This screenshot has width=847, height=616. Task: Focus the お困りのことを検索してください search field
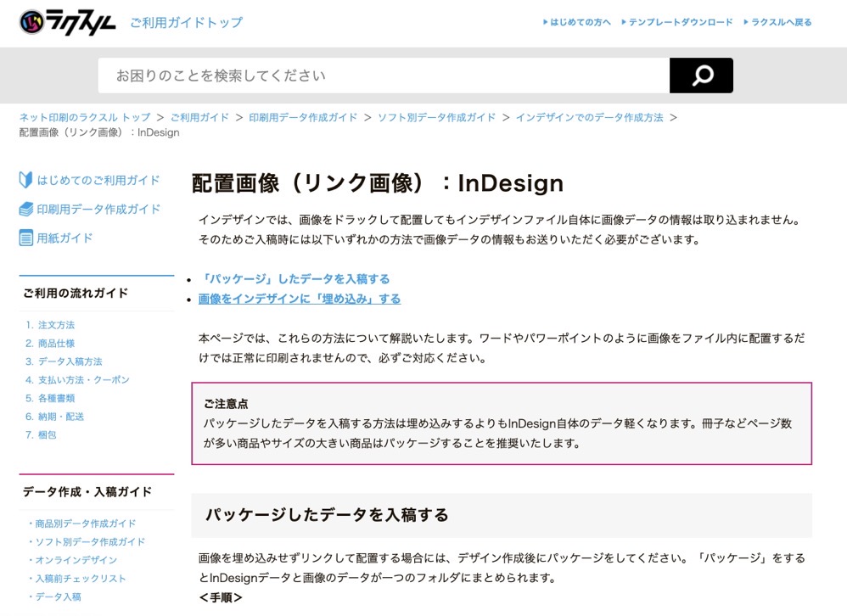tap(384, 76)
